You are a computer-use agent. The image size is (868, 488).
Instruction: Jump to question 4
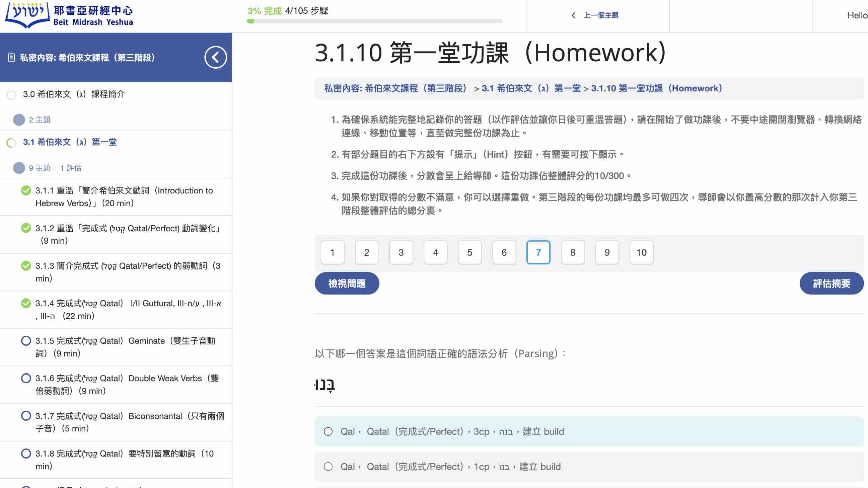[x=435, y=253]
